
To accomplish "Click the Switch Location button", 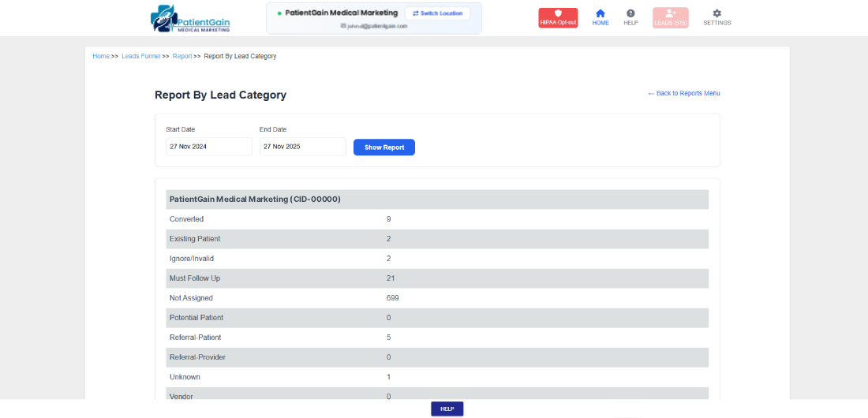I will (x=437, y=13).
